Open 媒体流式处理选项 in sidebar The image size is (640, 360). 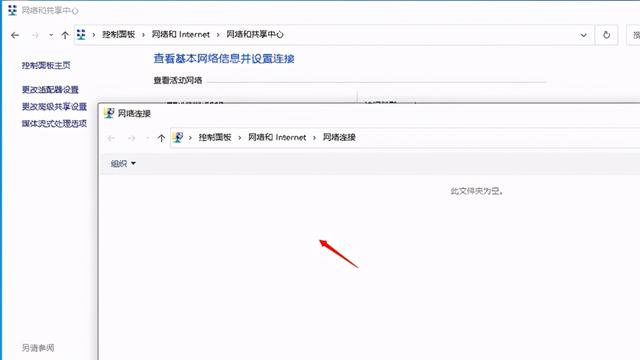click(x=54, y=123)
